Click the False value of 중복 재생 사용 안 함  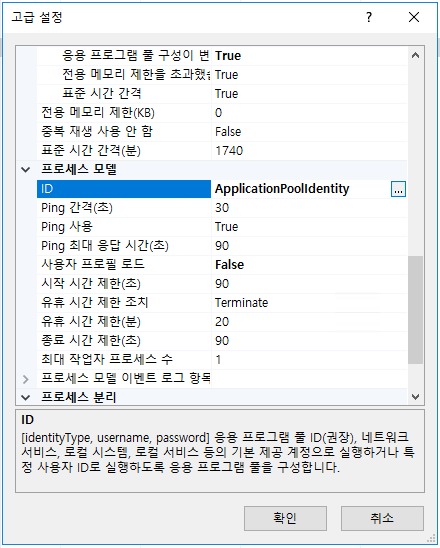point(309,132)
